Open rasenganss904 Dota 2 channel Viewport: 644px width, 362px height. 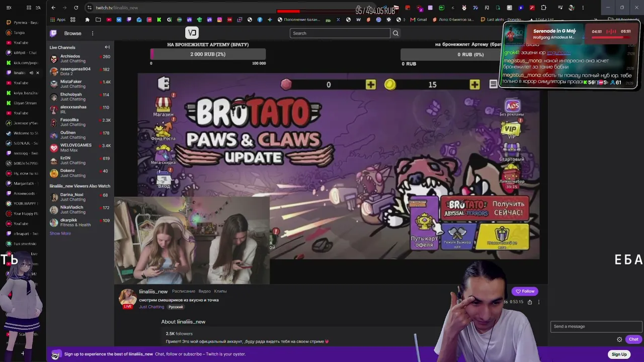coord(80,71)
